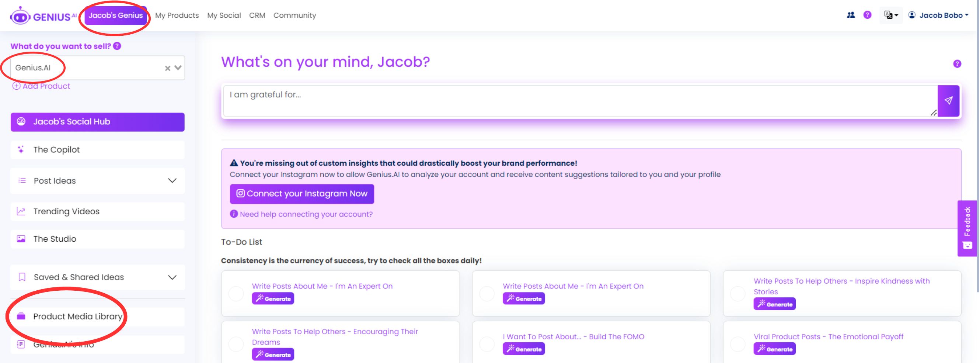Open the language translation dropdown
980x363 pixels.
point(890,15)
